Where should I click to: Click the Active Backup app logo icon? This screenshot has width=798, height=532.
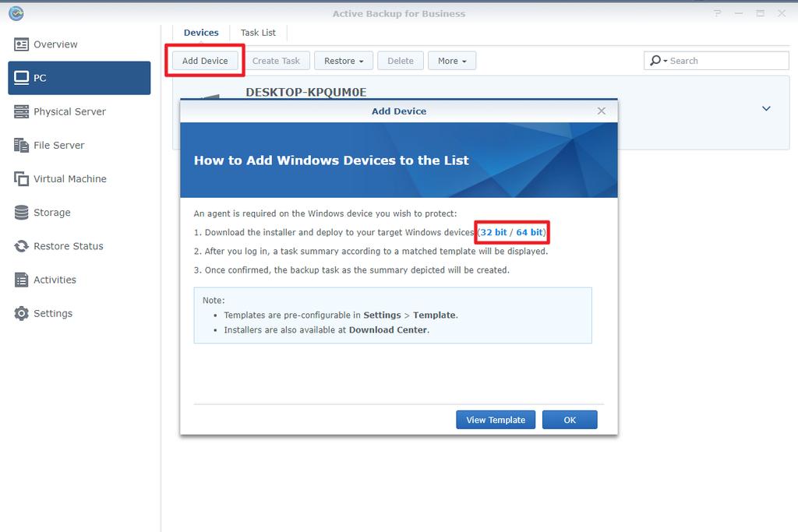16,13
